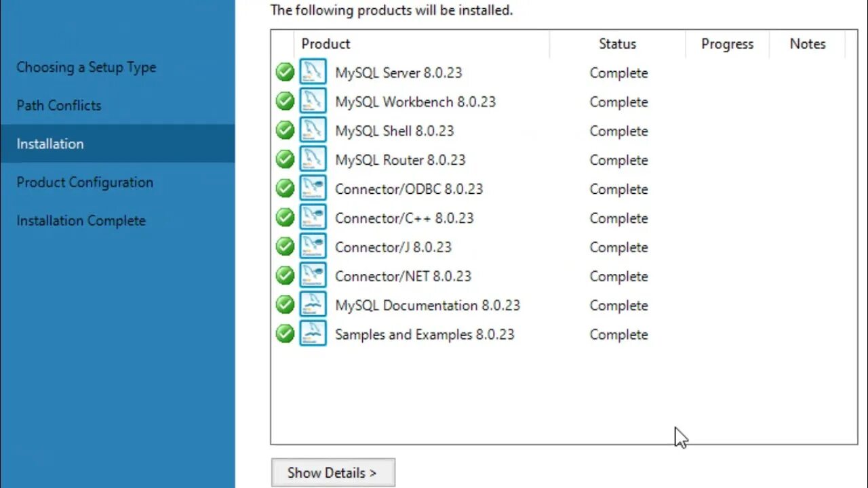Image resolution: width=868 pixels, height=488 pixels.
Task: Select the Connector/C++ 8.0.23 row text
Action: [x=404, y=218]
